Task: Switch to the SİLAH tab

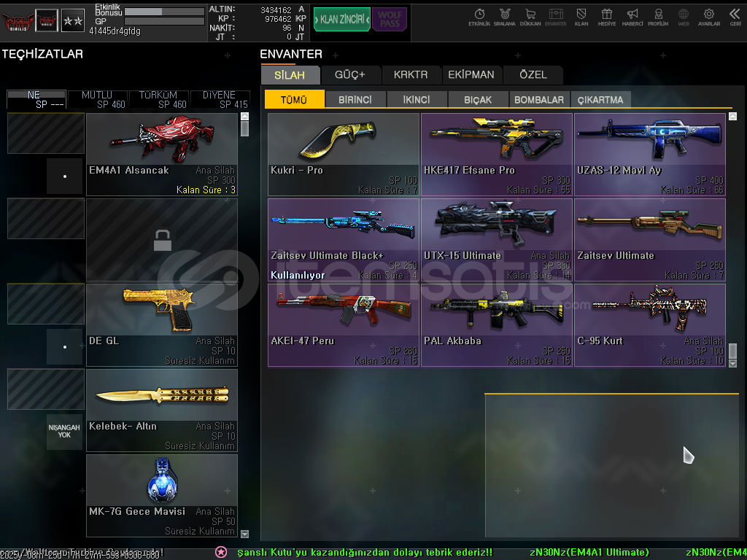Action: [290, 75]
